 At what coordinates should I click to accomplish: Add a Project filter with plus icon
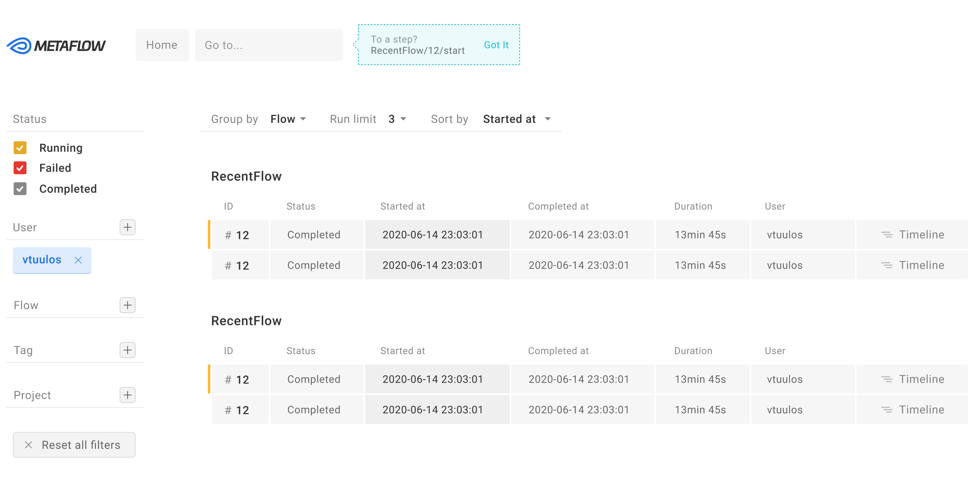pyautogui.click(x=128, y=395)
